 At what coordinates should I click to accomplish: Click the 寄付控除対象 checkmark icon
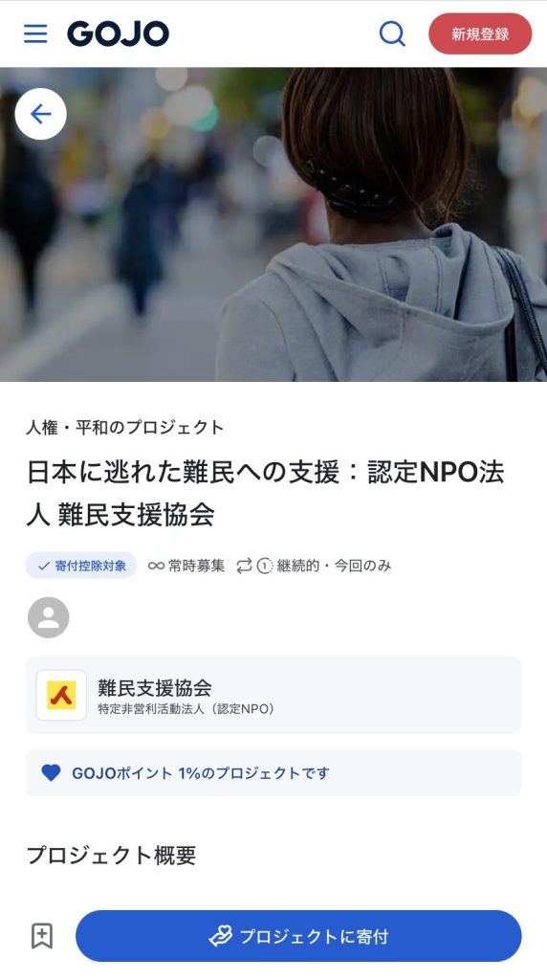coord(44,567)
